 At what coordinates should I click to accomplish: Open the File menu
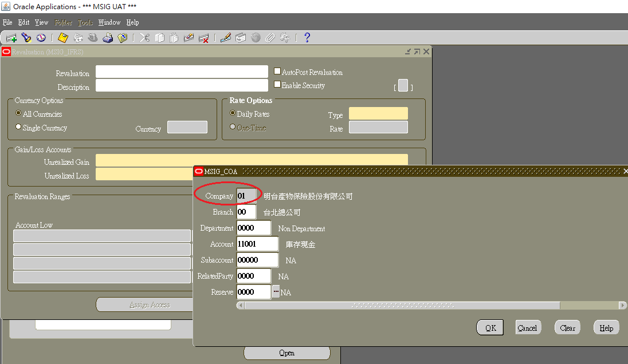[x=7, y=22]
